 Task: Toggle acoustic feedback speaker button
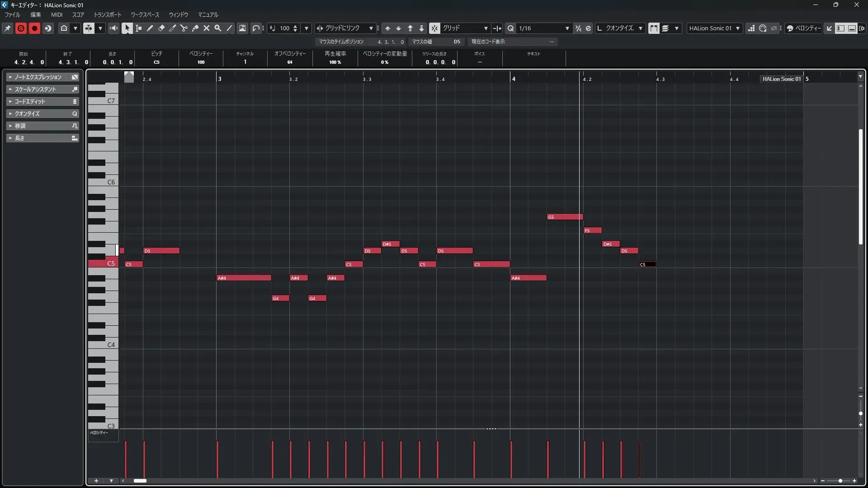coord(113,28)
